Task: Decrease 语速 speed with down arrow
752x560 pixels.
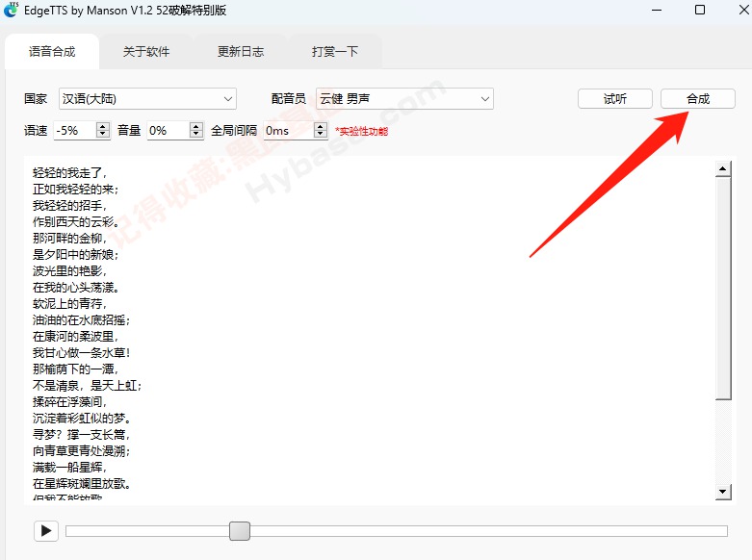Action: tap(103, 135)
